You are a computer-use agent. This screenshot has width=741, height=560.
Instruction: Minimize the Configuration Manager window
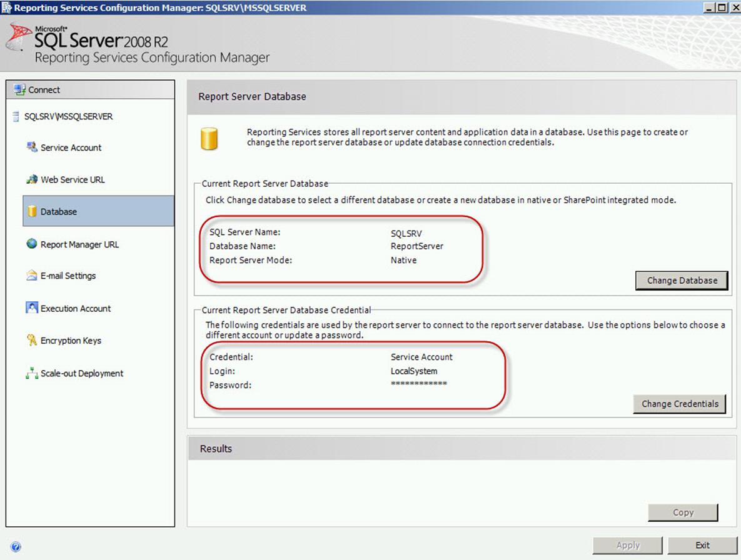(709, 7)
